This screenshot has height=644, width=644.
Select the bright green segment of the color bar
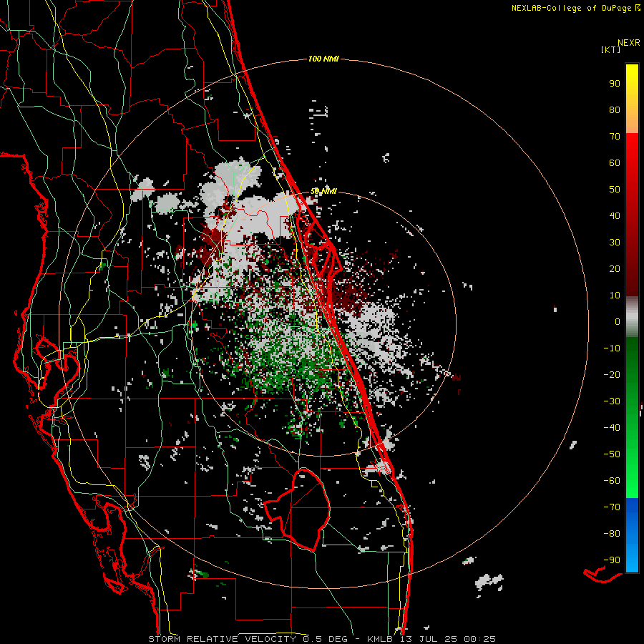coord(632,417)
